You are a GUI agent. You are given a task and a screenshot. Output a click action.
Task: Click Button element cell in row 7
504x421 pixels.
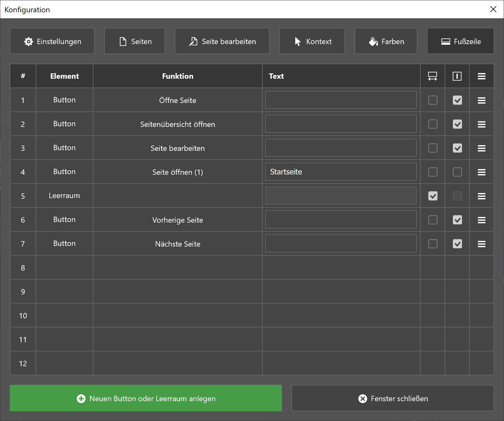tap(64, 244)
